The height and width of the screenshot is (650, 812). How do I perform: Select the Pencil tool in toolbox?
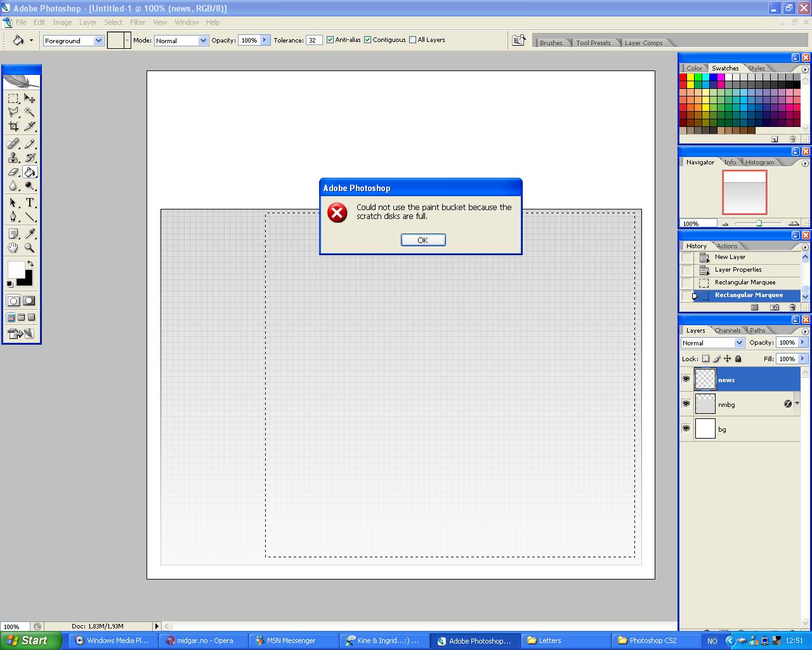coord(30,144)
